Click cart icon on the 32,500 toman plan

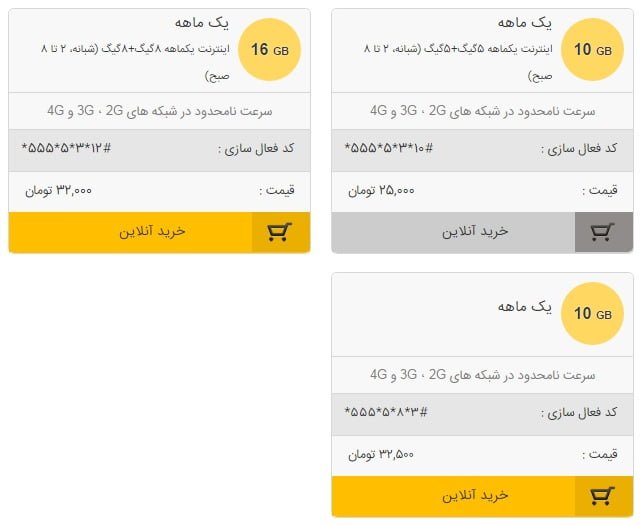click(603, 496)
